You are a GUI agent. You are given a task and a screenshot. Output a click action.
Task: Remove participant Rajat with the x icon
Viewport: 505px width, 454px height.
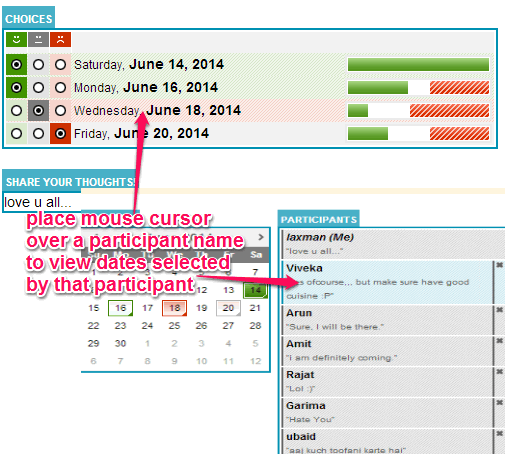pyautogui.click(x=499, y=372)
